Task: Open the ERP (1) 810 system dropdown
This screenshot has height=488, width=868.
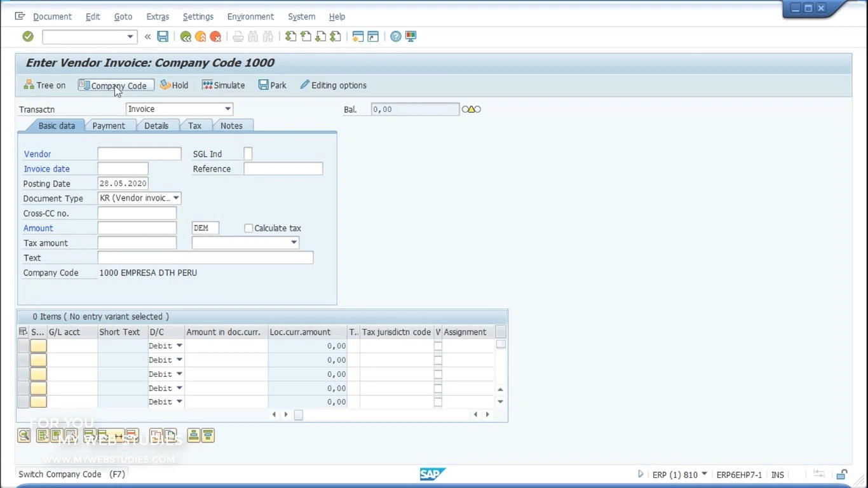Action: pos(704,474)
